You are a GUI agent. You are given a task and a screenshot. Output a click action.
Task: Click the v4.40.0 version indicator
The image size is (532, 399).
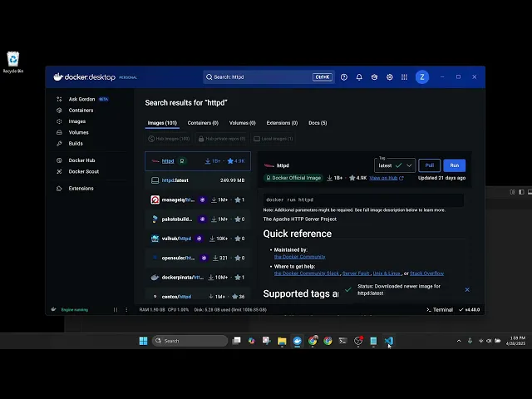(x=469, y=310)
